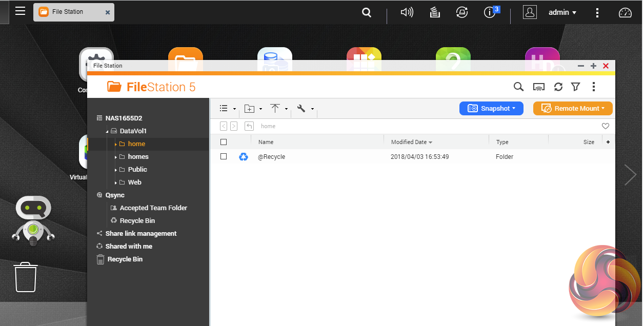Screen dimensions: 644x326
Task: Minimize the File Station window
Action: (x=581, y=66)
